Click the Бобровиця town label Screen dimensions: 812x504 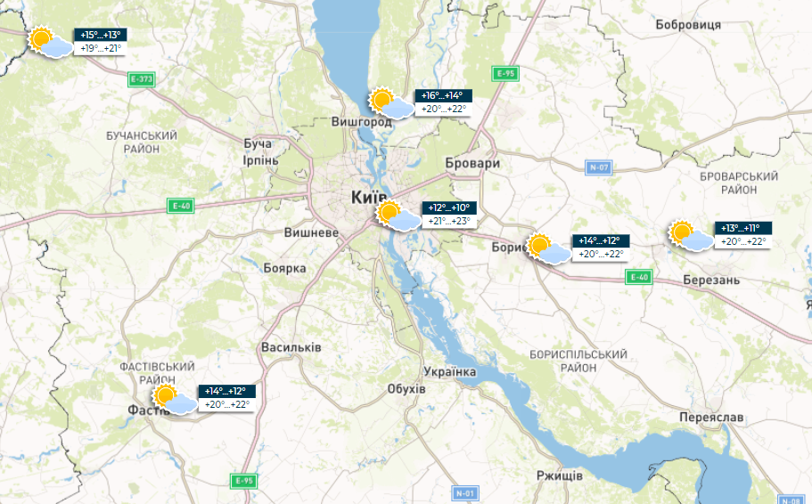coord(688,24)
